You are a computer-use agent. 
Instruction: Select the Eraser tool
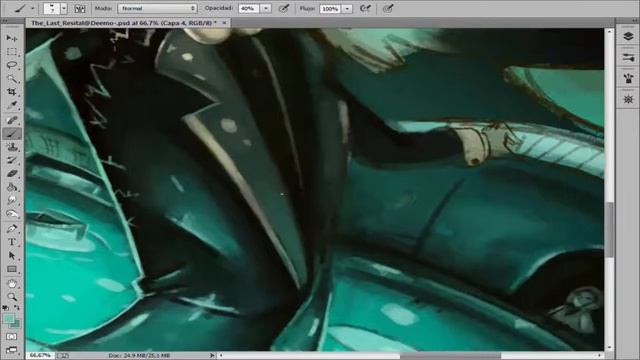(11, 174)
